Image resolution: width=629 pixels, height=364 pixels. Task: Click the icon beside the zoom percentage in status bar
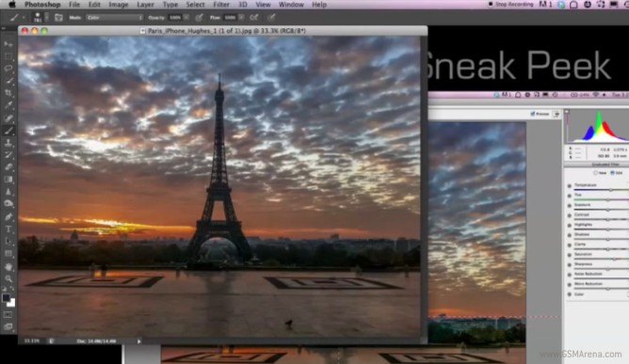(52, 341)
